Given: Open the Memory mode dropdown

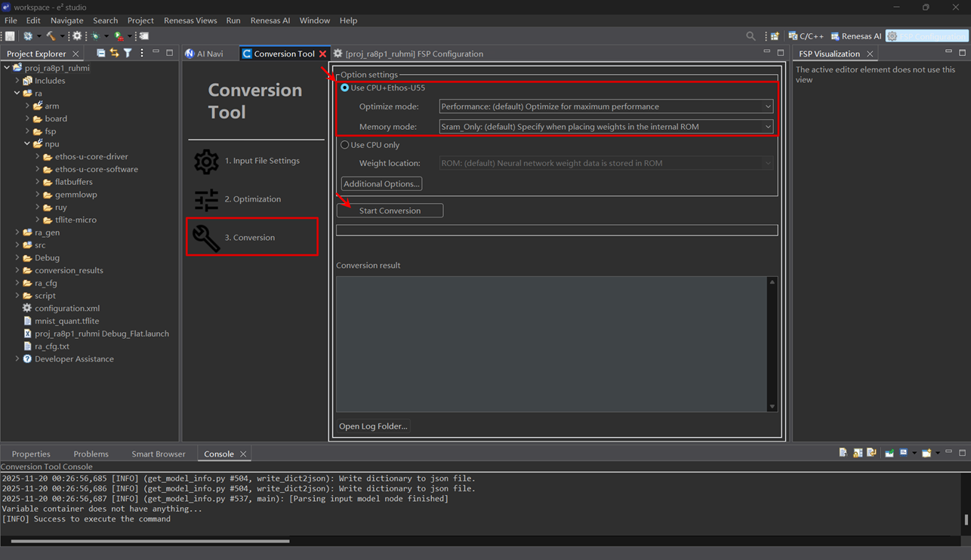Looking at the screenshot, I should tap(606, 127).
